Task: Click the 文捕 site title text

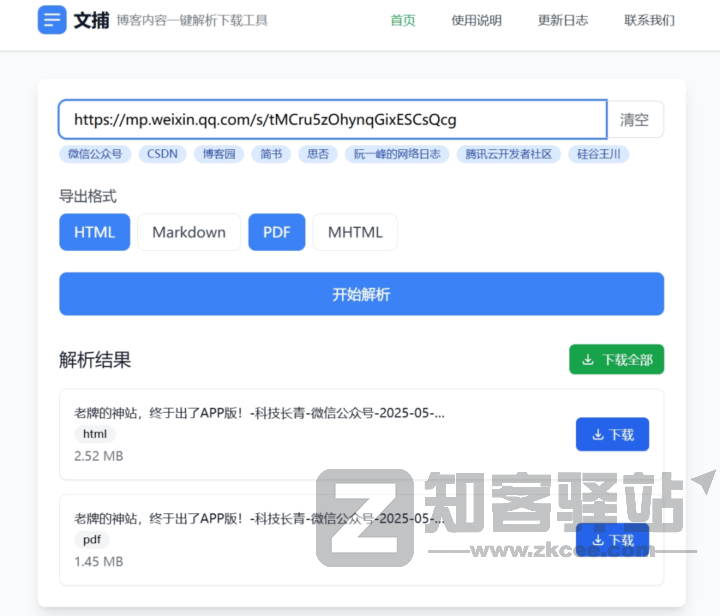Action: tap(91, 20)
